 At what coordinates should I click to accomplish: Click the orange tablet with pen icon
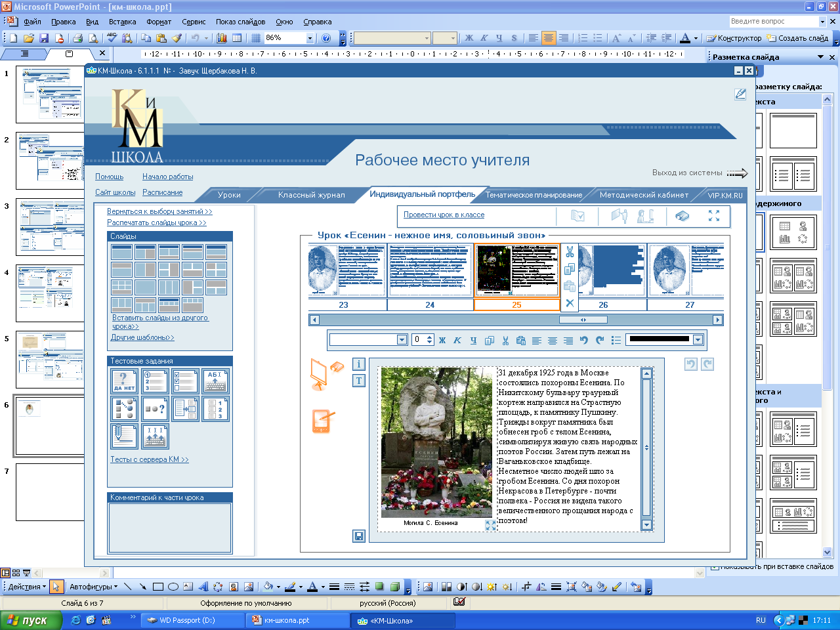coord(323,421)
